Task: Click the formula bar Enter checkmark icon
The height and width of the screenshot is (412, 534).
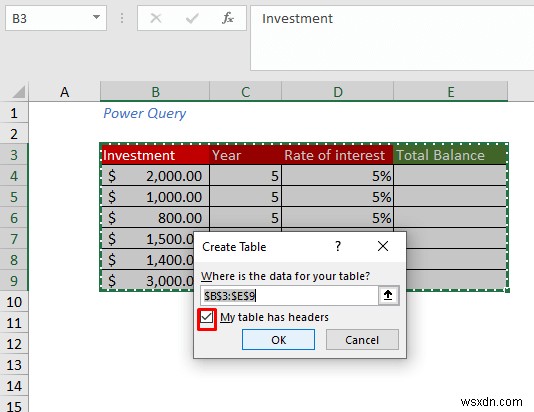Action: [x=192, y=18]
